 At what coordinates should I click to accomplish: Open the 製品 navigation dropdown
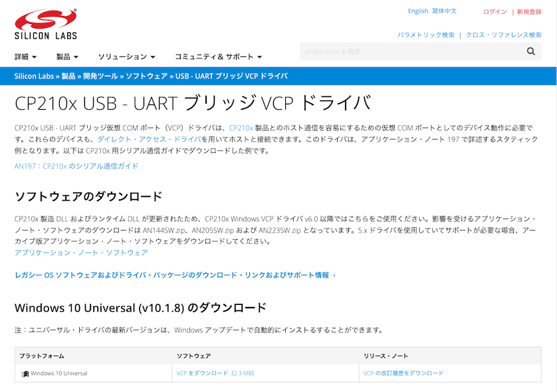(67, 57)
